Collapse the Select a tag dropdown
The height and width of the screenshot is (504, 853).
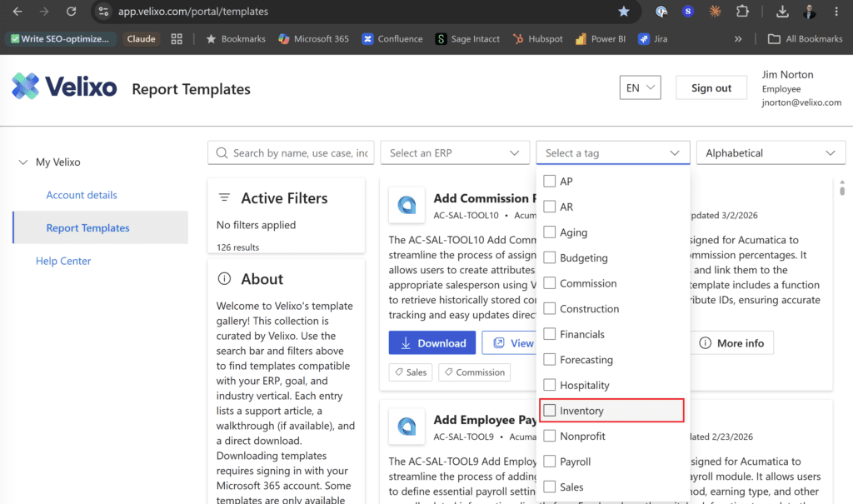(x=612, y=153)
